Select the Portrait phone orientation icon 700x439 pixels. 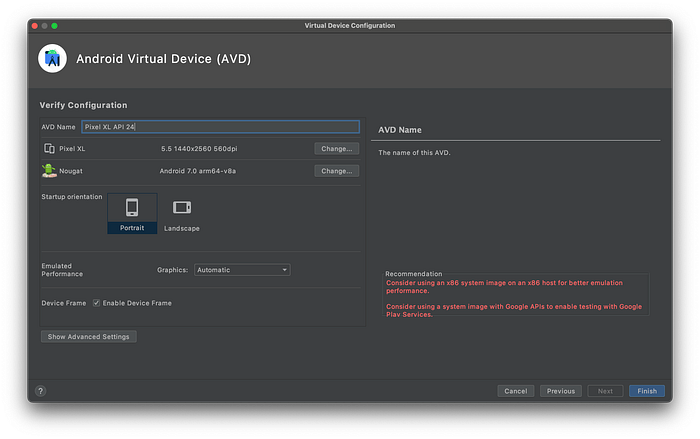(x=132, y=207)
